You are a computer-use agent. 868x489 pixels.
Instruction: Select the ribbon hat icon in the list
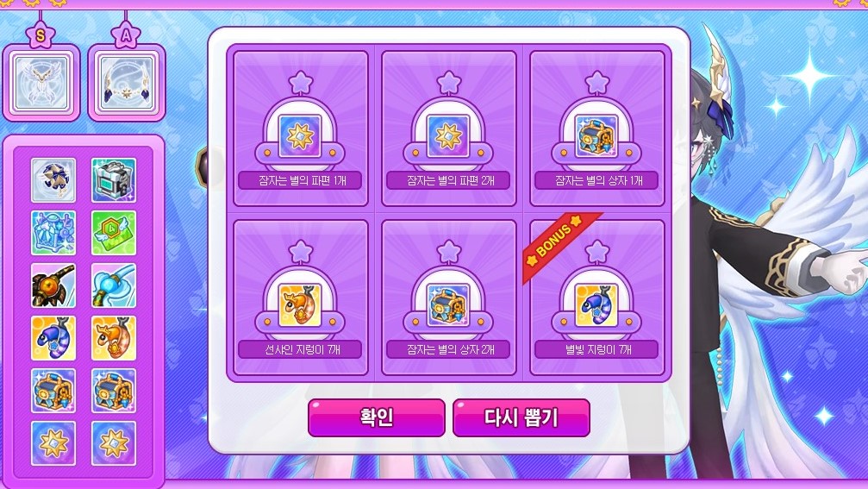point(53,180)
